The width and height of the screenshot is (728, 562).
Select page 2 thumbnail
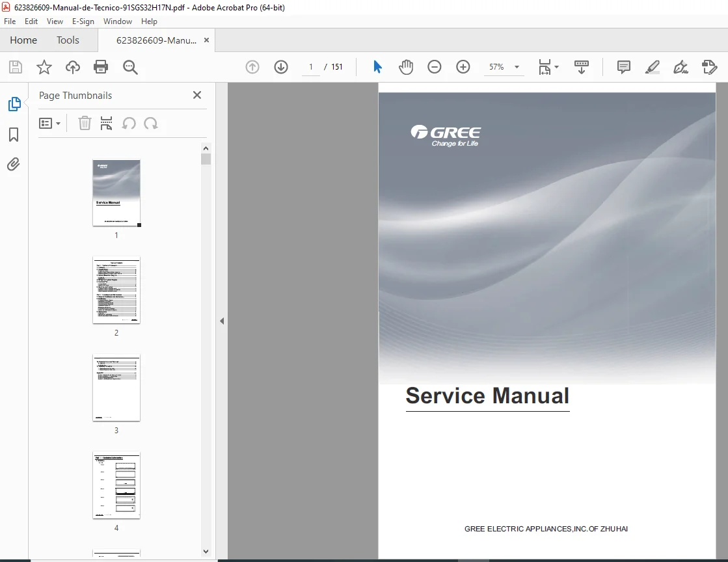116,291
